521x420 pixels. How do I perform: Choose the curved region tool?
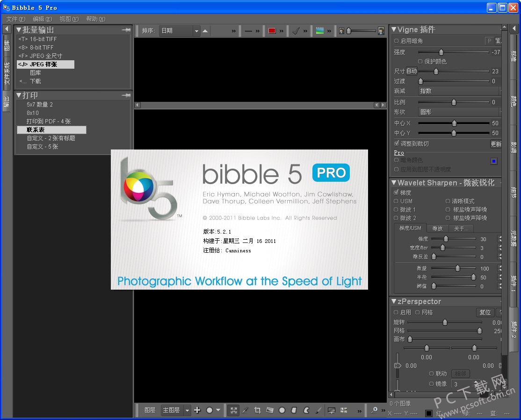point(306,410)
